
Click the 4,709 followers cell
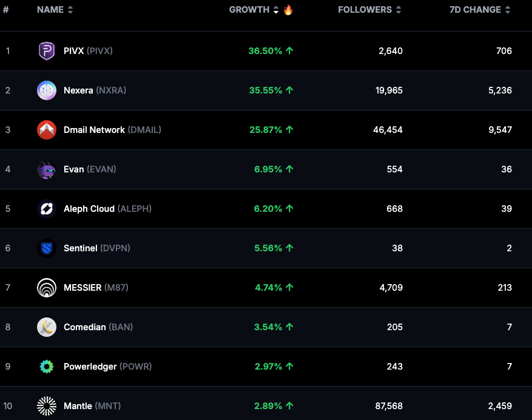[391, 288]
